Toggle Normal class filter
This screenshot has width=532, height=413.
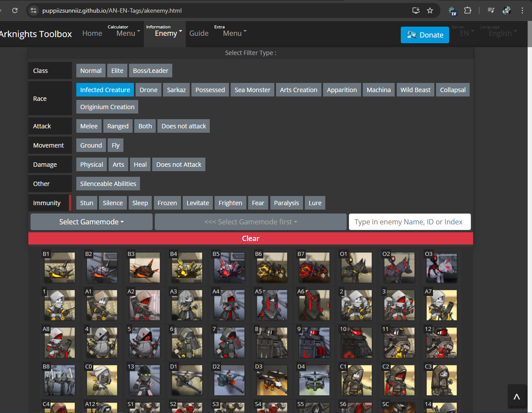click(x=91, y=71)
